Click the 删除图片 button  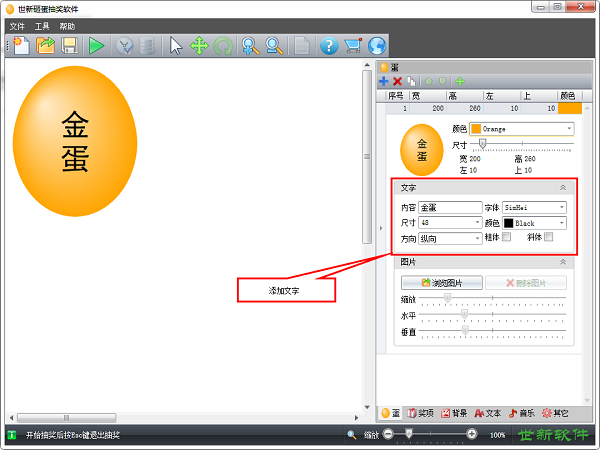point(526,283)
